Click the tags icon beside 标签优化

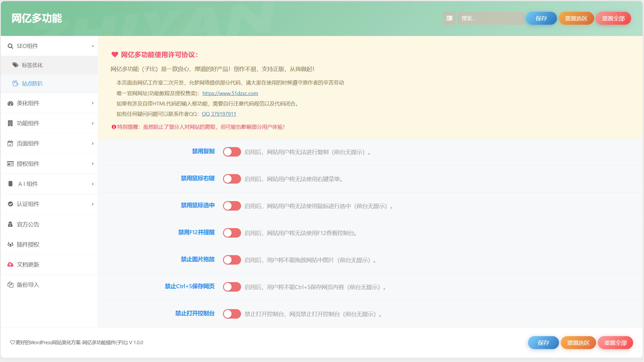15,65
